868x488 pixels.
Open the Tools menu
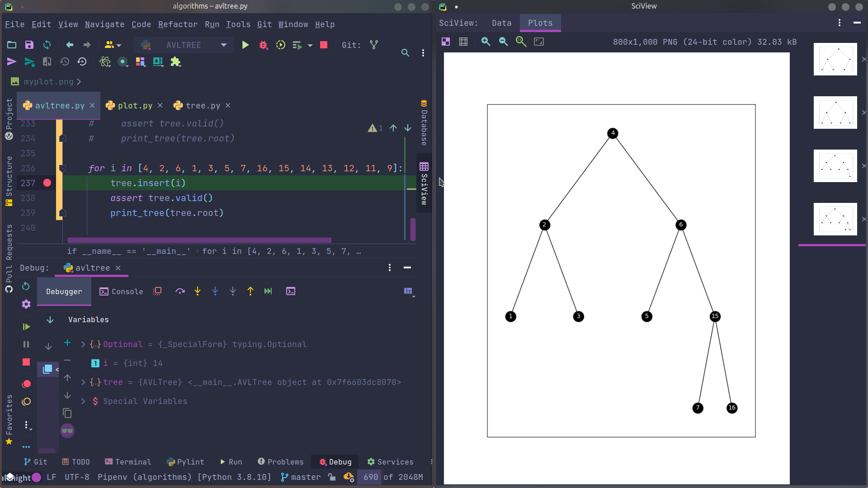(238, 24)
